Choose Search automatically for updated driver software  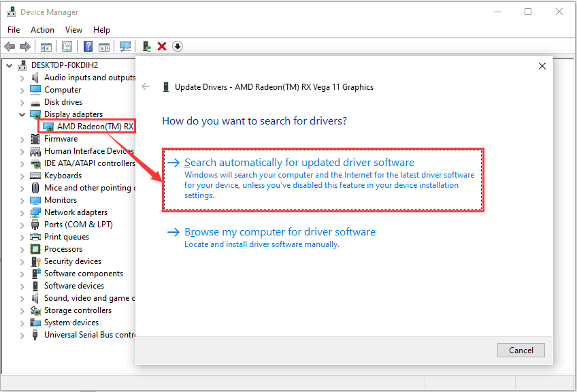click(x=323, y=180)
